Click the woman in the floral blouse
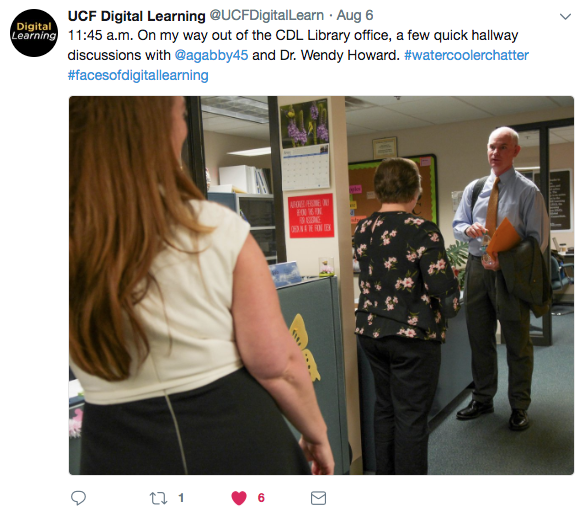Screen dimensions: 585x513 405,315
